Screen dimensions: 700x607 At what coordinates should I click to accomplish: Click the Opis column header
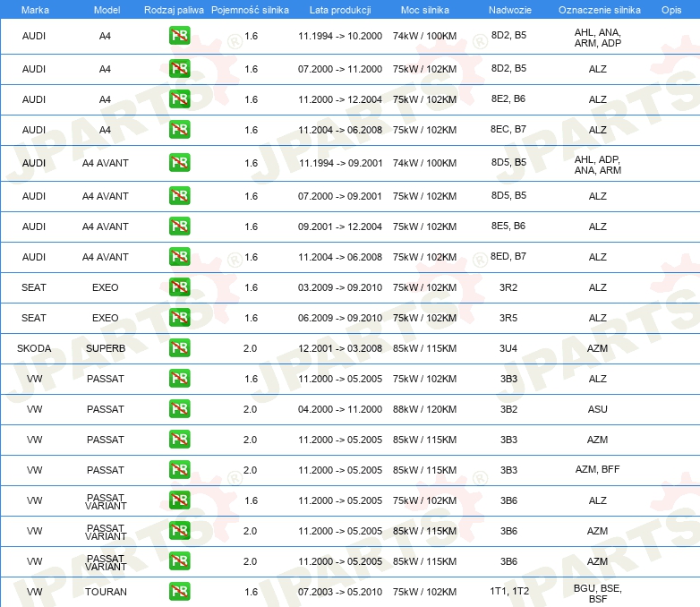tap(671, 10)
